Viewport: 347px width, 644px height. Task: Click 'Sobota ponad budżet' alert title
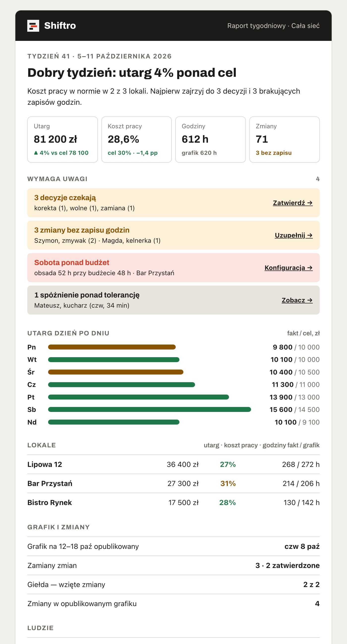[72, 263]
